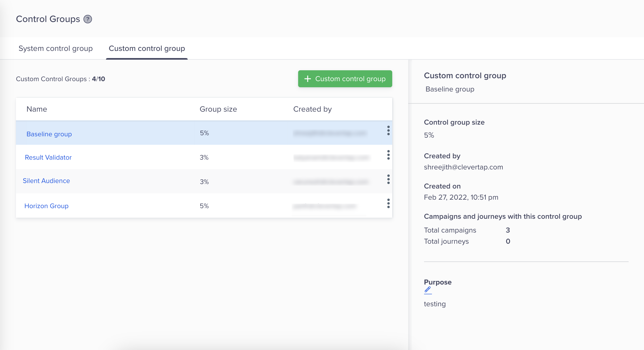Click the Total campaigns value 3
644x350 pixels.
(x=508, y=230)
